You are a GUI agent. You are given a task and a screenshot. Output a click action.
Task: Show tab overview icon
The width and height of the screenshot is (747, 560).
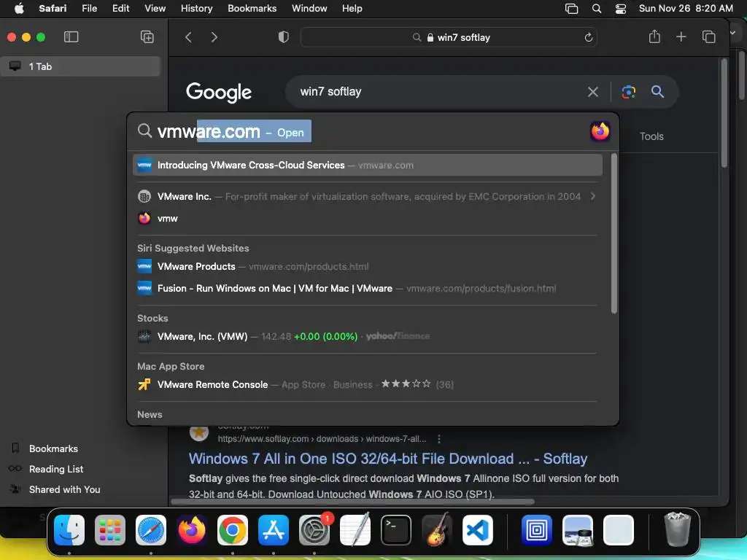click(x=708, y=37)
